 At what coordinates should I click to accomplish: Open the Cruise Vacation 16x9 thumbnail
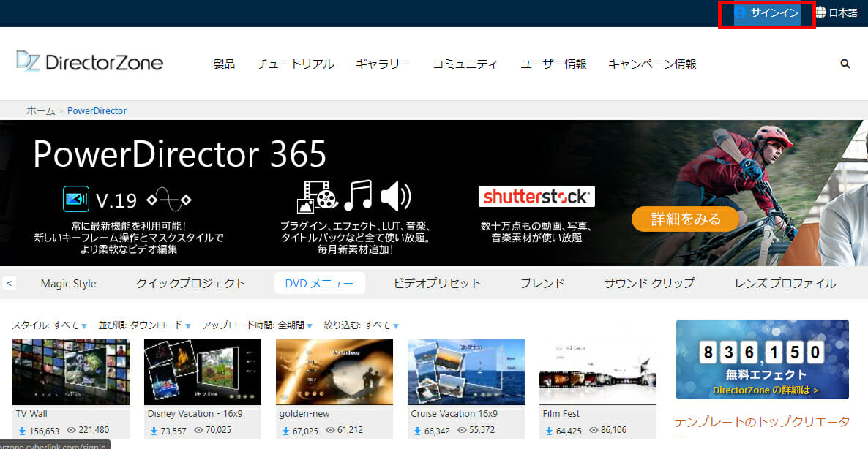click(x=466, y=372)
